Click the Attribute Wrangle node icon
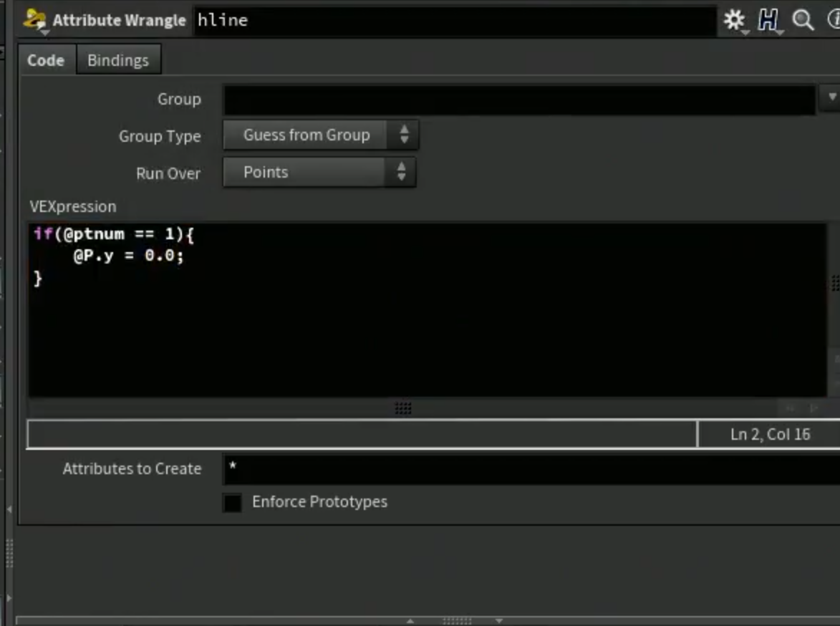 coord(35,21)
